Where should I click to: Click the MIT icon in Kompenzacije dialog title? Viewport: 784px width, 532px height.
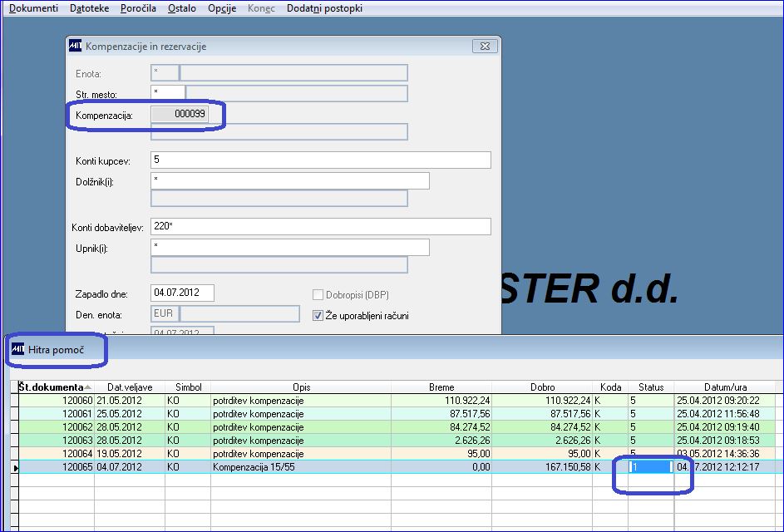(x=75, y=46)
